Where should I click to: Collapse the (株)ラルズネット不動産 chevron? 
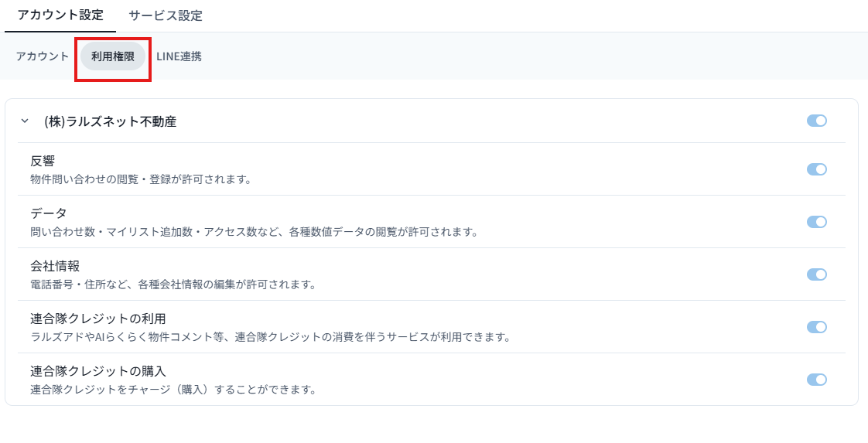(24, 121)
